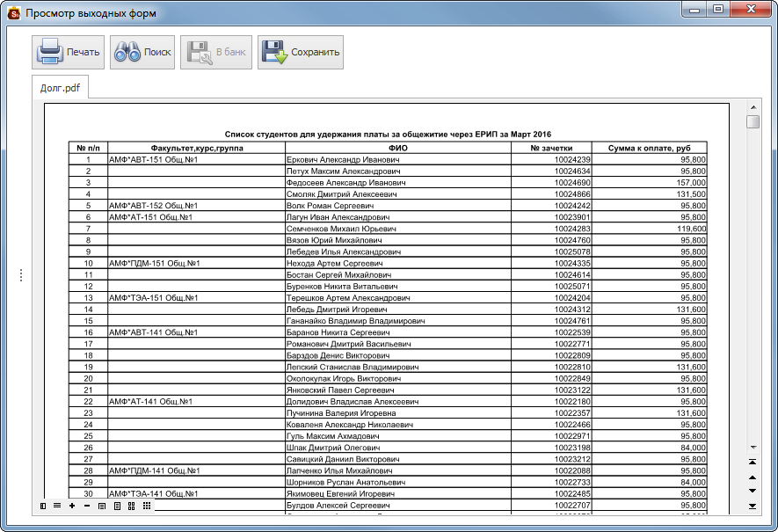This screenshot has width=778, height=532.
Task: Click the name 'Бостан Сергей Михайлович'
Action: 338,275
